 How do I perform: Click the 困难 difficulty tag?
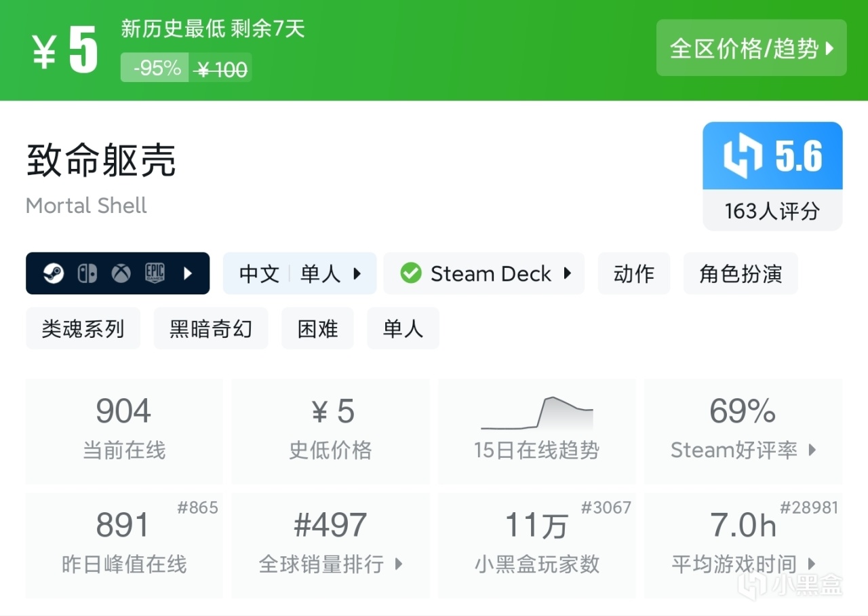317,329
